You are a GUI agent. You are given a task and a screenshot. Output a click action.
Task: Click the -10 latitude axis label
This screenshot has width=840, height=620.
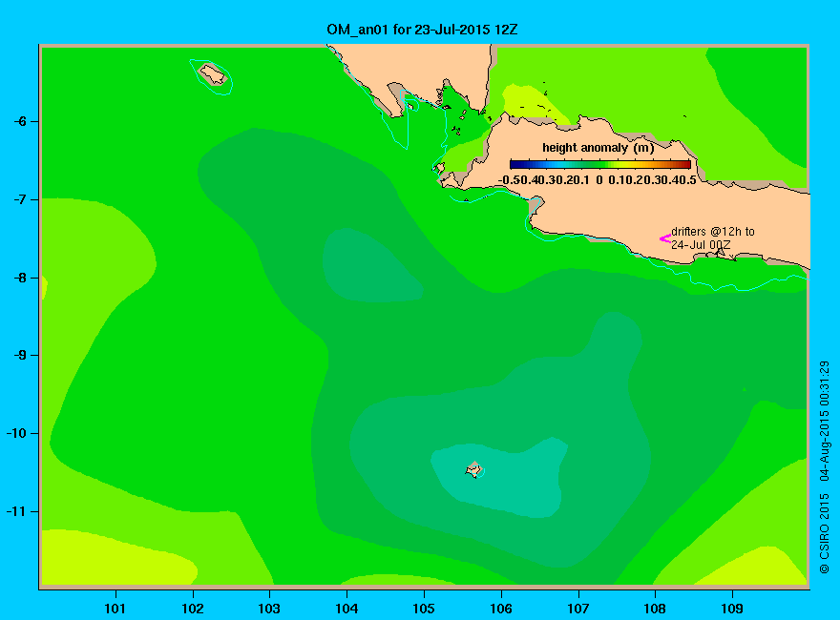click(x=16, y=433)
